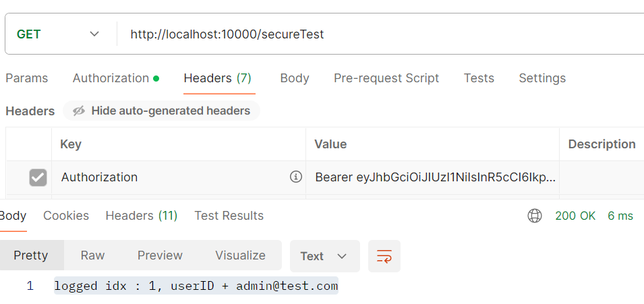Open the Authorization request tab
Viewport: 644px width, 304px height.
click(x=116, y=78)
